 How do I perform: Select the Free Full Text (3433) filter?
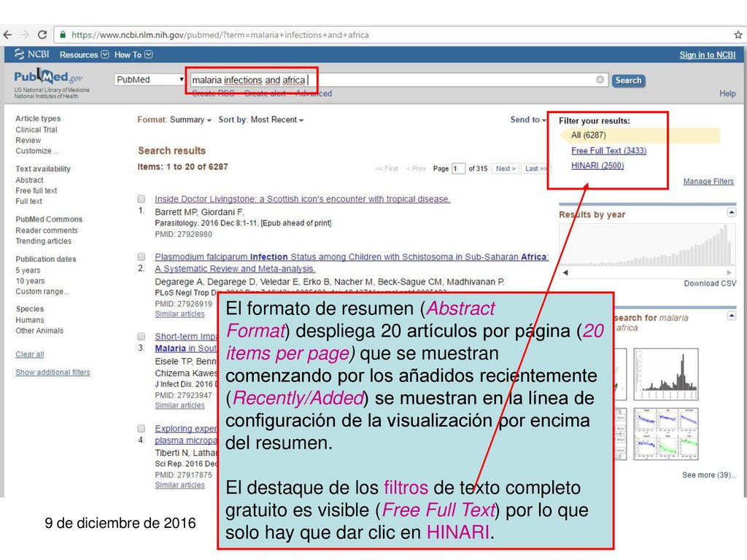(609, 150)
